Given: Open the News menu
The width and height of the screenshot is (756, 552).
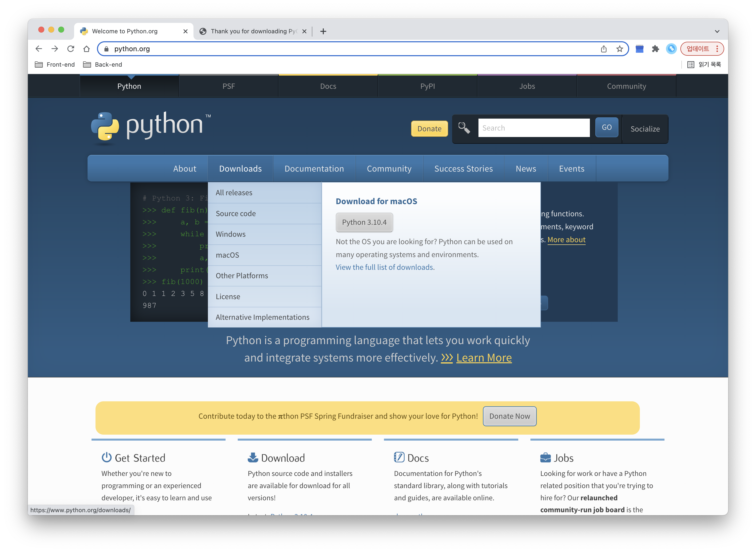Looking at the screenshot, I should pyautogui.click(x=526, y=169).
